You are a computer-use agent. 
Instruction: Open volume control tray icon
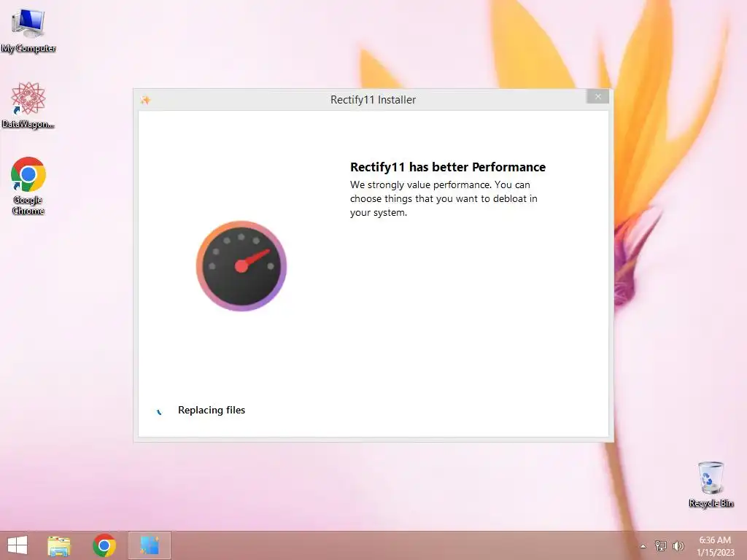coord(678,545)
